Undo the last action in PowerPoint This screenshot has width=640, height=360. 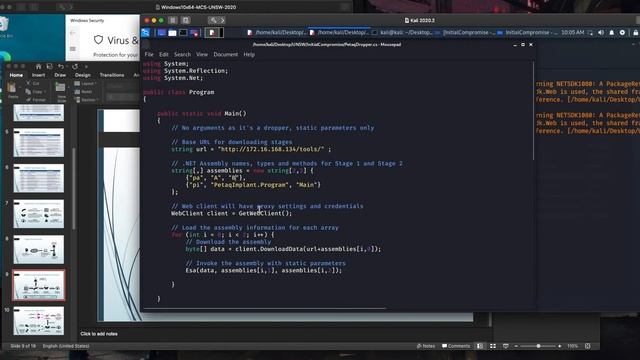pyautogui.click(x=61, y=66)
